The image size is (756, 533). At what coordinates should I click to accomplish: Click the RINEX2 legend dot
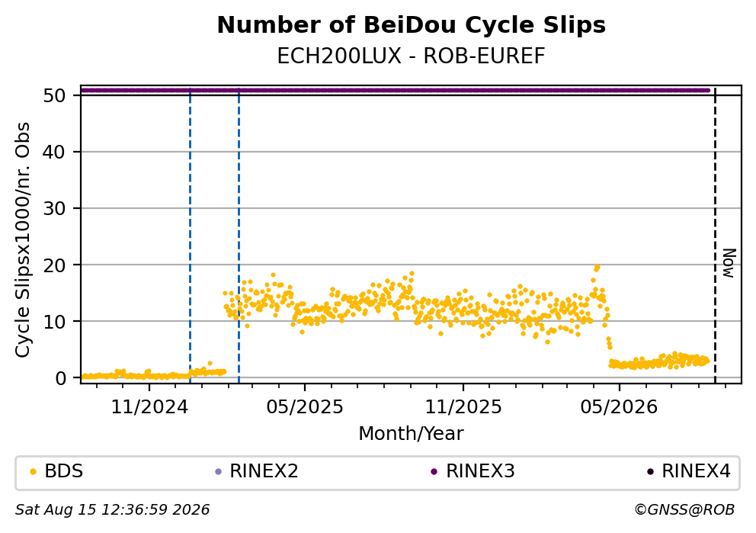coord(218,472)
